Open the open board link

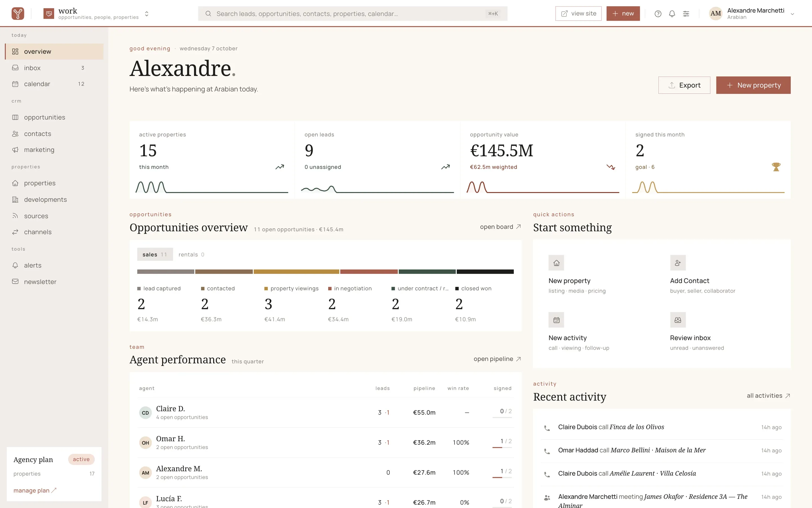pyautogui.click(x=500, y=227)
